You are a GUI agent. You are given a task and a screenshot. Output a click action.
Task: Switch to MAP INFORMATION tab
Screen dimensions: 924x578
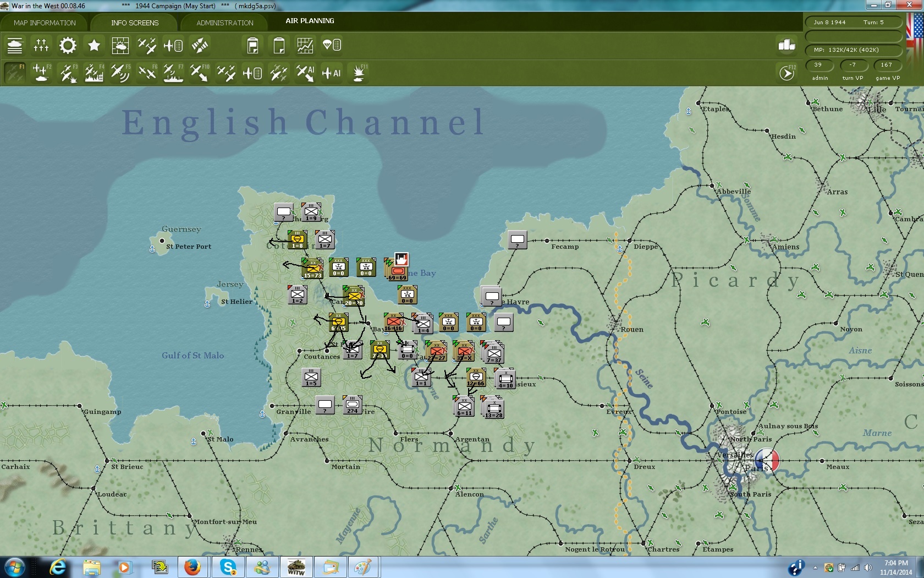(45, 23)
